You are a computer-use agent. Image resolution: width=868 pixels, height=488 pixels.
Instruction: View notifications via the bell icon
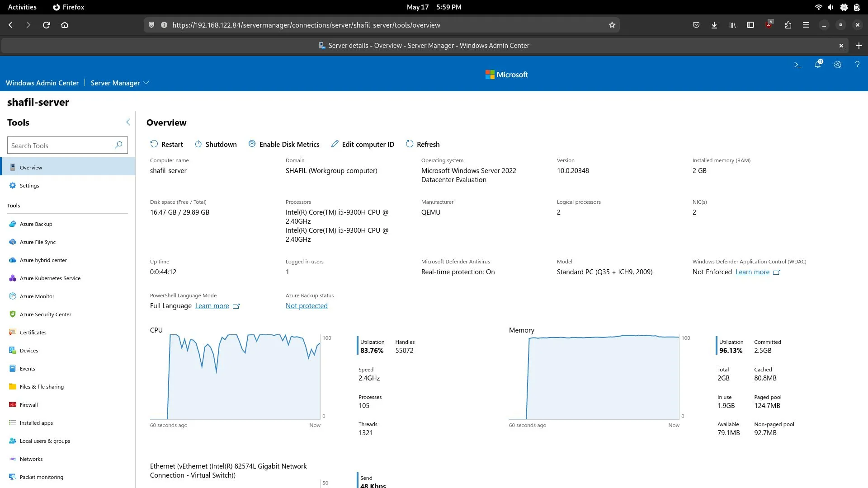pyautogui.click(x=817, y=65)
